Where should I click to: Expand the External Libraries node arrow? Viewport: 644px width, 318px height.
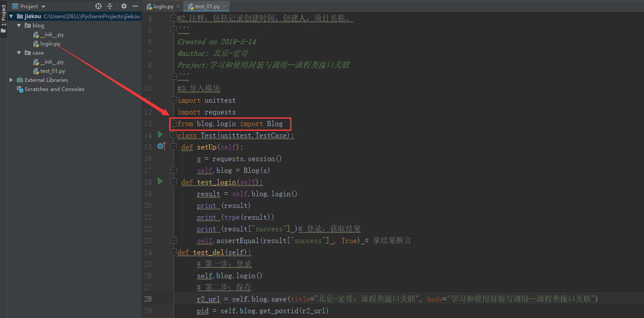pos(11,80)
